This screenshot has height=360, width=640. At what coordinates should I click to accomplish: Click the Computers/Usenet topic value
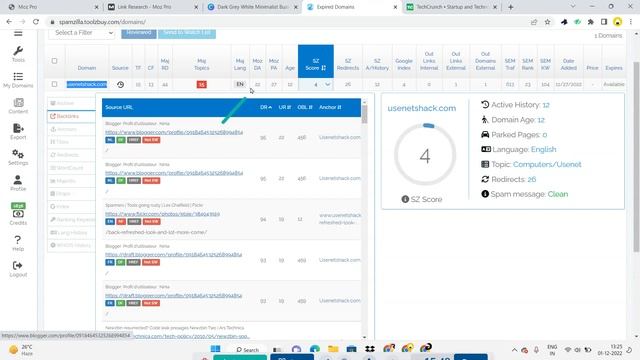point(547,164)
